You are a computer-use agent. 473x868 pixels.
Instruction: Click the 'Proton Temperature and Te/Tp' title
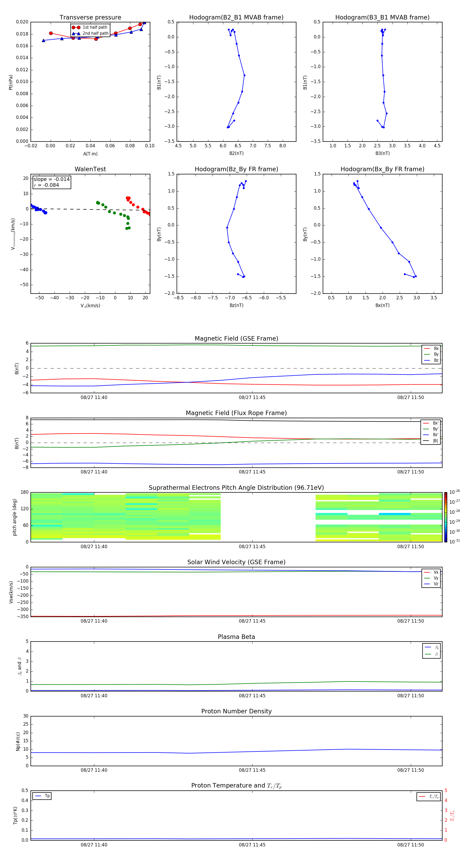236,786
